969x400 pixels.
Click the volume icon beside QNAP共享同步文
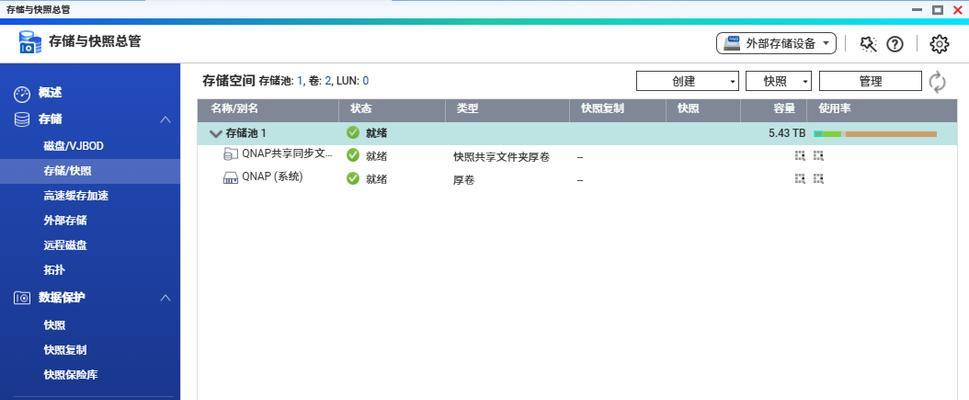coord(231,154)
